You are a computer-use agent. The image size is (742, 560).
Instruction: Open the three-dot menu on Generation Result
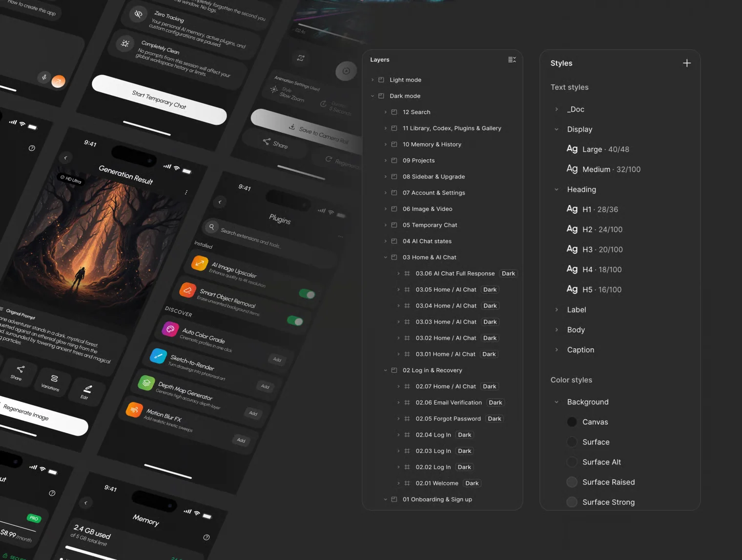click(186, 193)
